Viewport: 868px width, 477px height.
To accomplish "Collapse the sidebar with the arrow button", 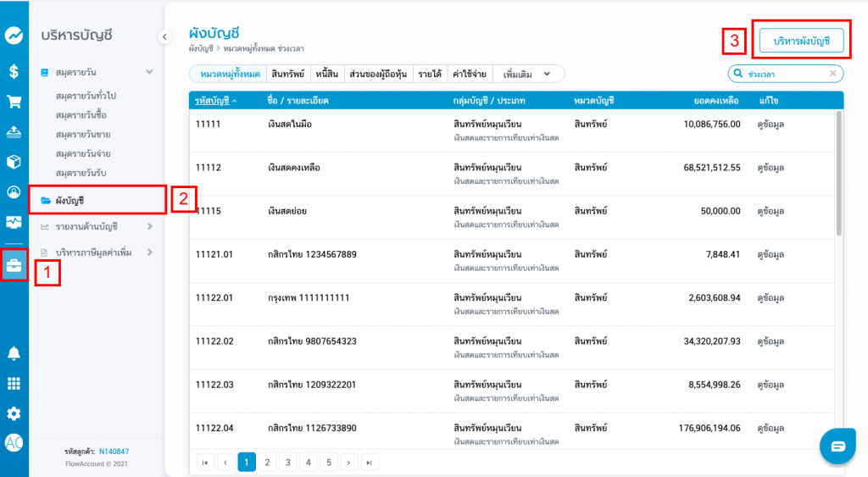I will 164,36.
